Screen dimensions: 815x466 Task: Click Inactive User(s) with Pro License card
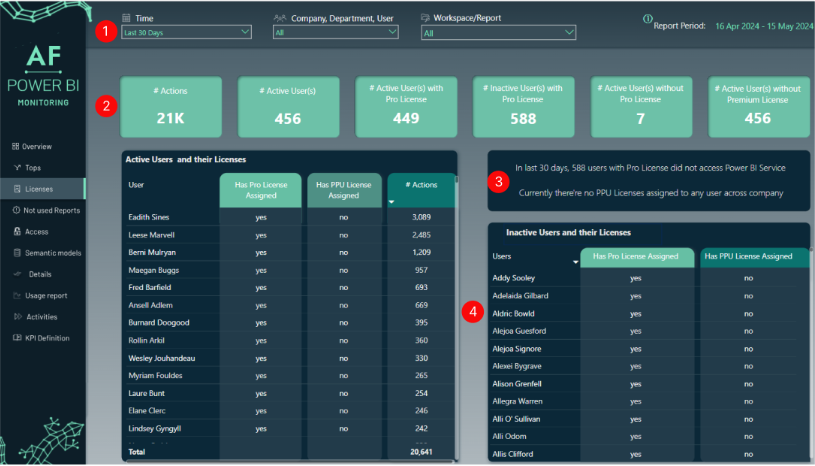coord(523,107)
